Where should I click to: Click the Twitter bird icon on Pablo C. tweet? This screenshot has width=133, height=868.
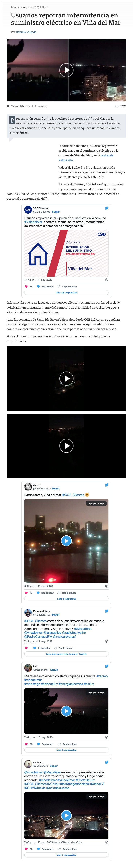coord(106,762)
